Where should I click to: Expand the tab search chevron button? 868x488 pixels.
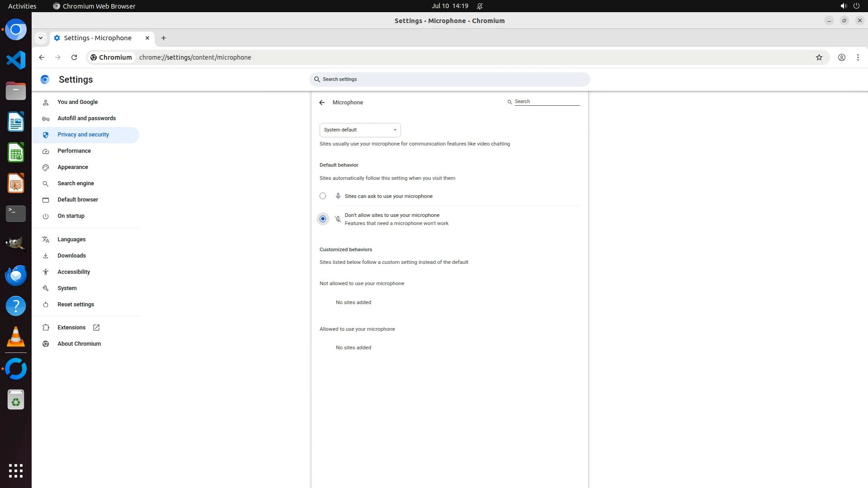click(41, 38)
